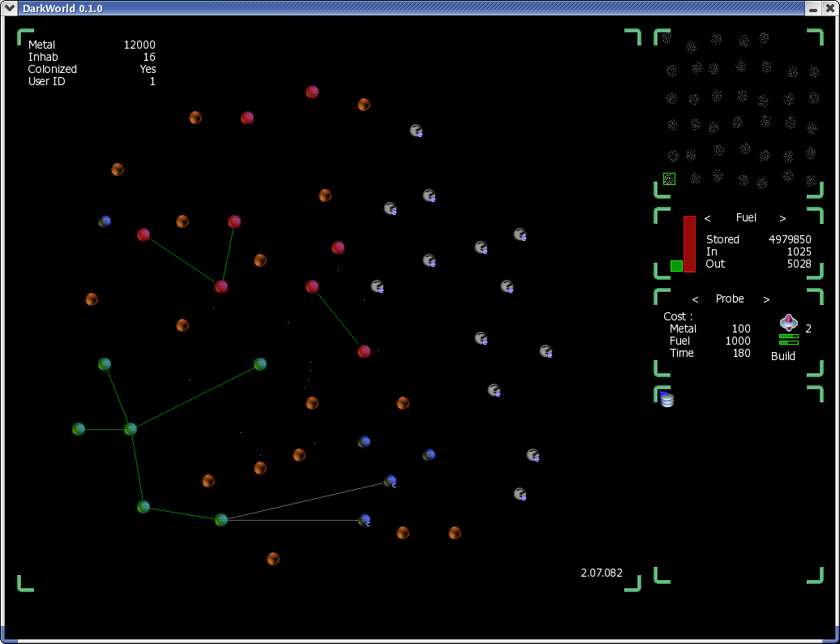Image resolution: width=840 pixels, height=644 pixels.
Task: Go to next unit type after Probe
Action: coord(766,299)
